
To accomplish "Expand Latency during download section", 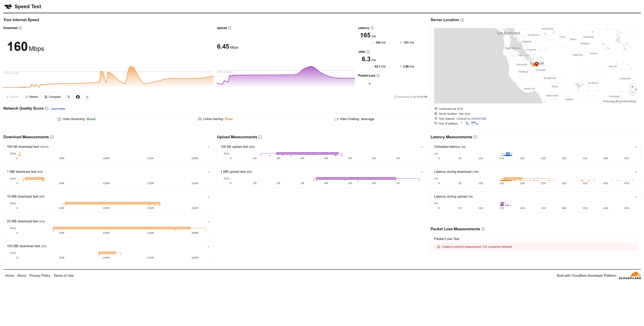I will (x=636, y=172).
